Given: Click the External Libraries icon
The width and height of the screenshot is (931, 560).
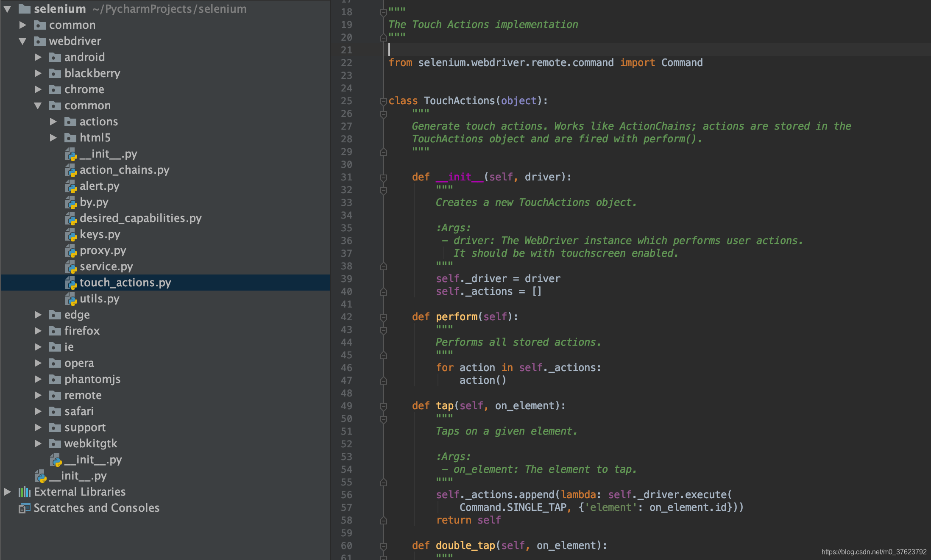Looking at the screenshot, I should pyautogui.click(x=25, y=492).
